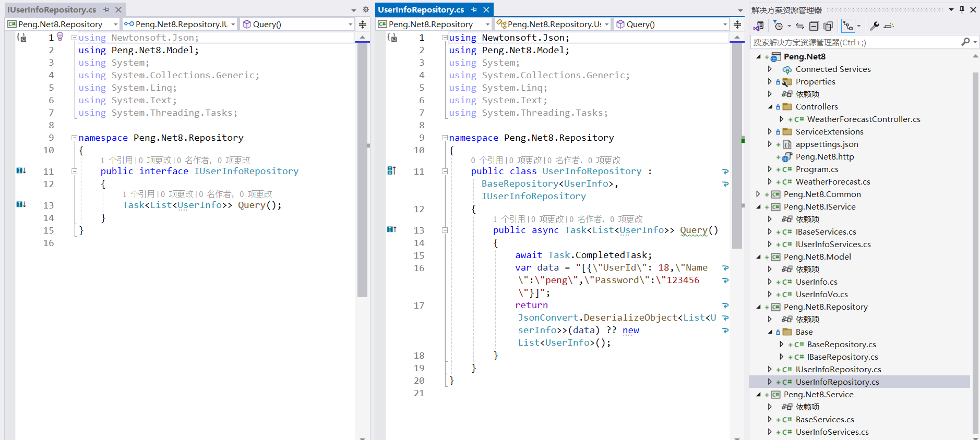980x440 pixels.
Task: Select the Peng.Net8.Service project
Action: 818,394
